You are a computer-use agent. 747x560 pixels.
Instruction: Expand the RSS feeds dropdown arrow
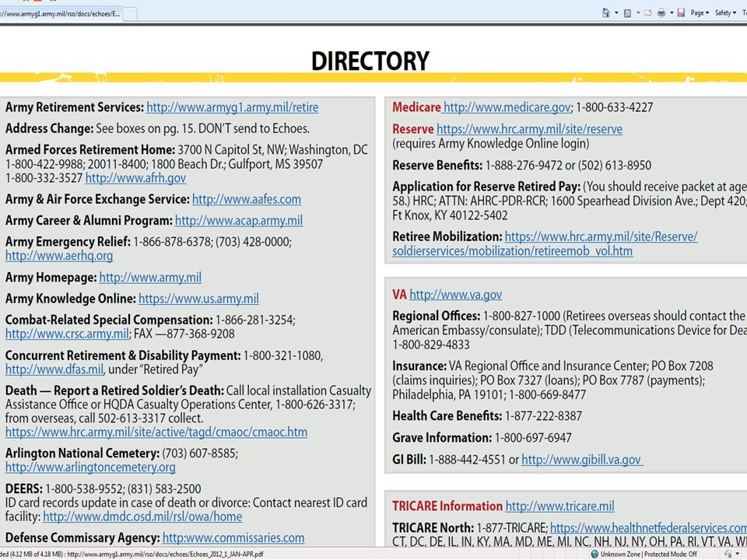pyautogui.click(x=638, y=13)
